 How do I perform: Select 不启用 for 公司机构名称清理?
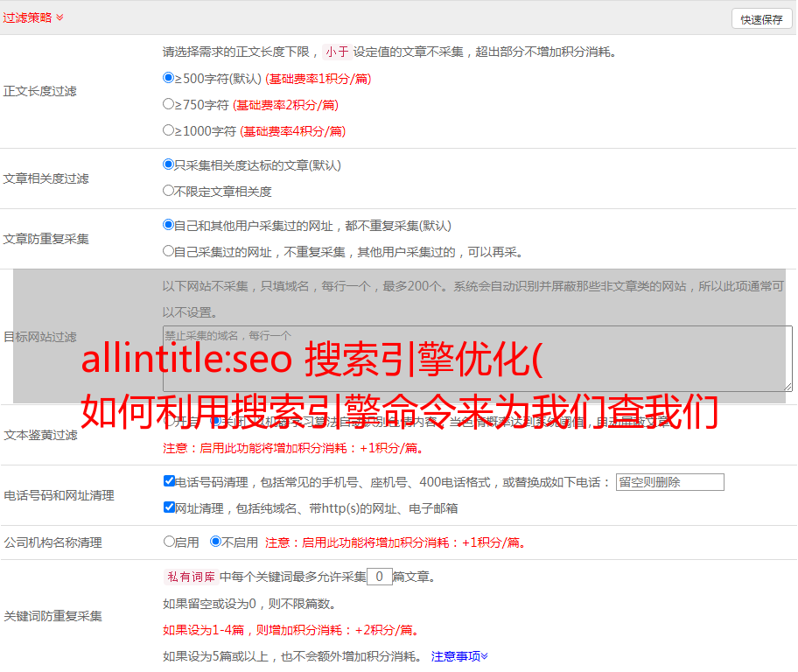coord(216,541)
